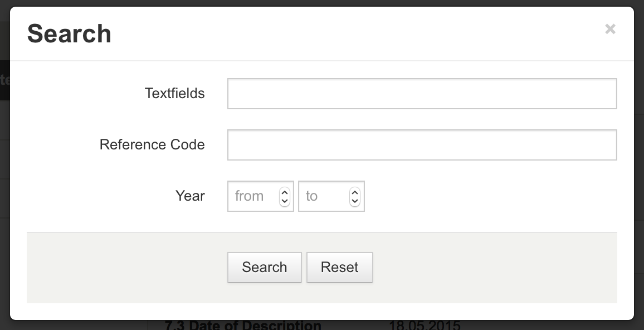The image size is (644, 330).
Task: Click inside the Year to field
Action: point(323,196)
